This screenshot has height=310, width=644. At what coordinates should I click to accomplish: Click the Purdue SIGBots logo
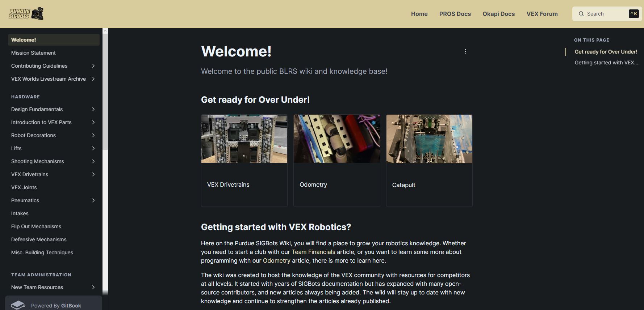[26, 14]
